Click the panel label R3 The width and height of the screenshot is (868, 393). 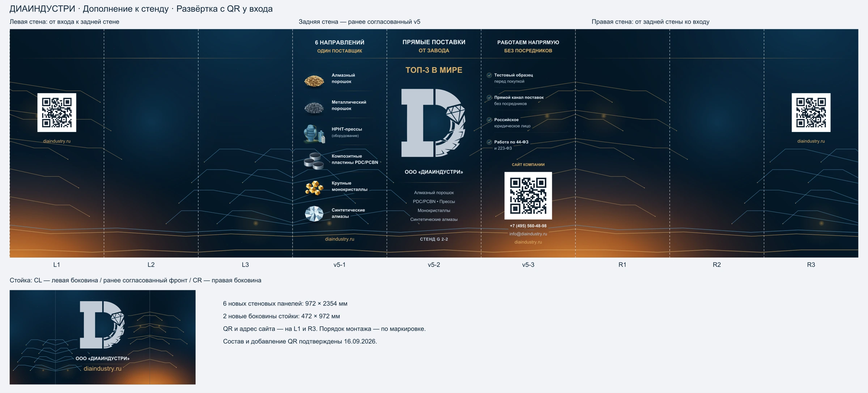point(811,265)
